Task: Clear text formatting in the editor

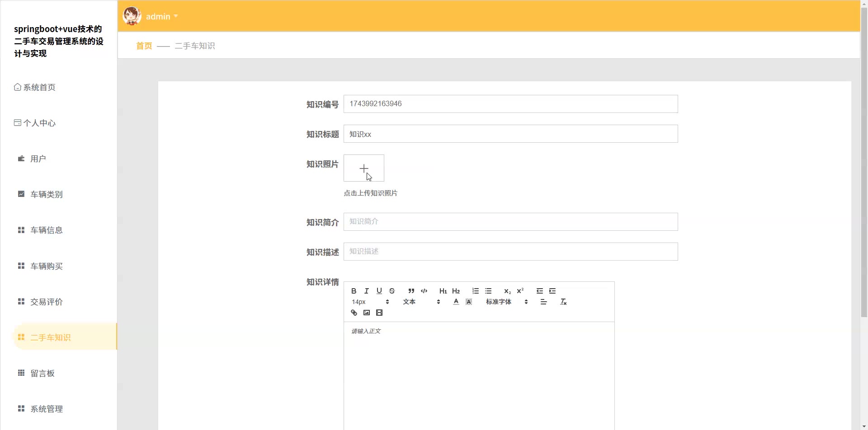Action: tap(563, 302)
